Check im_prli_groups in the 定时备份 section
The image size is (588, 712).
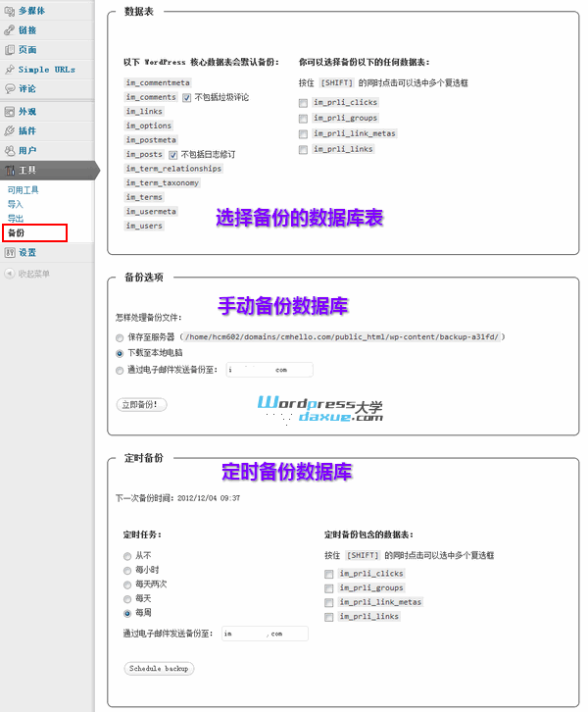329,589
